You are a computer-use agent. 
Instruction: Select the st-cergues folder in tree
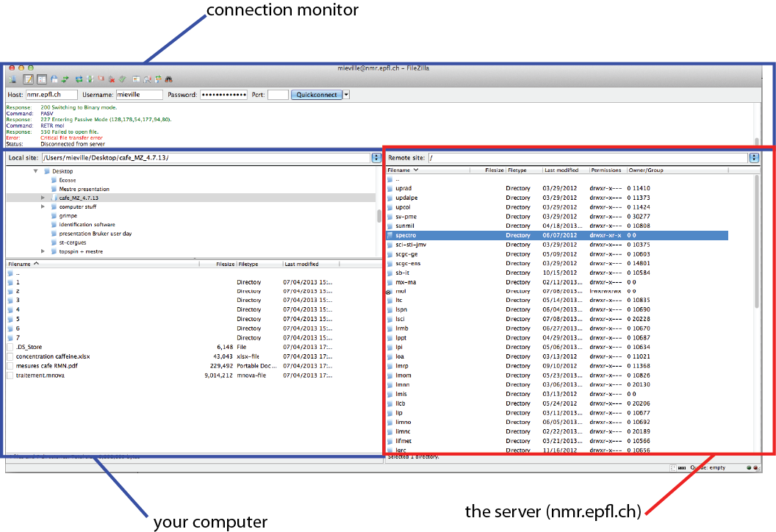click(x=72, y=242)
